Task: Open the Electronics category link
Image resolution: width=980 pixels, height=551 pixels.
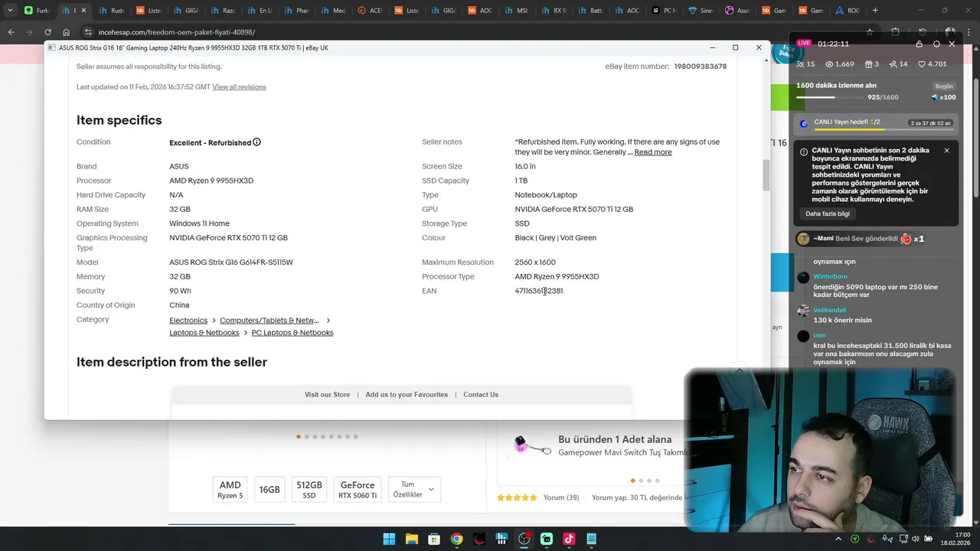Action: pos(188,321)
